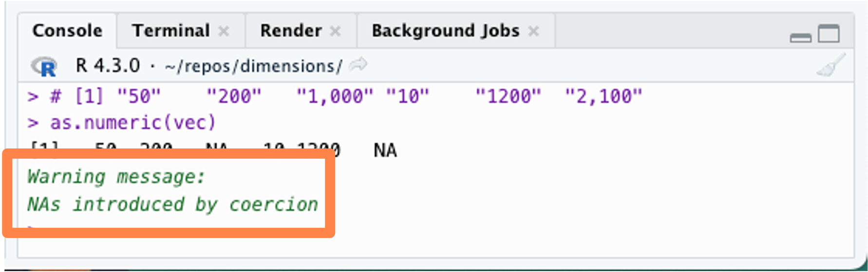Click the R logo icon
The image size is (868, 272).
(45, 67)
